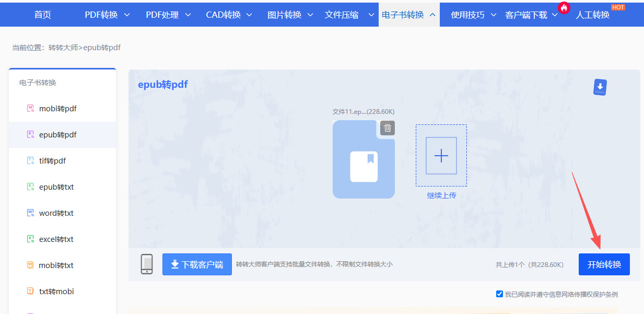This screenshot has height=314, width=644.
Task: Select epub转txt in the sidebar
Action: (x=62, y=187)
